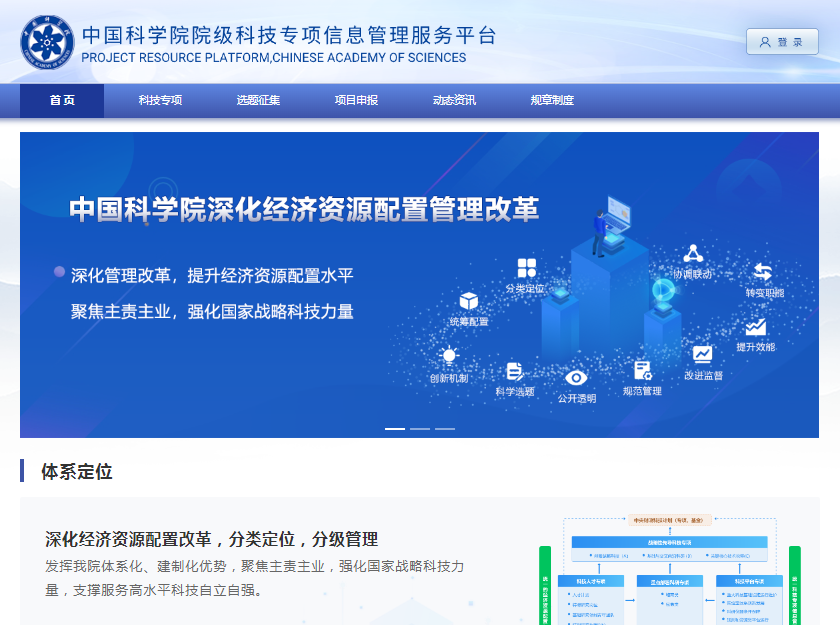Open the 动态资讯 navigation item
This screenshot has width=840, height=625.
(x=454, y=100)
